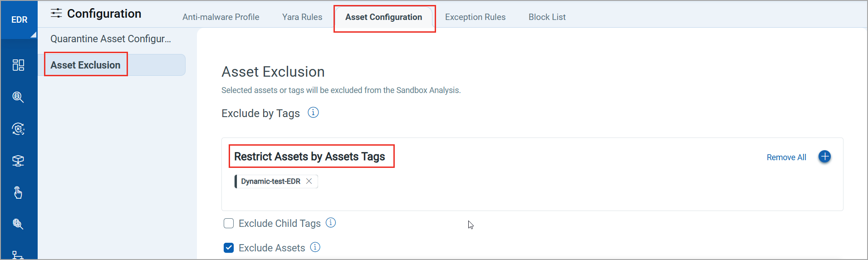Image resolution: width=868 pixels, height=260 pixels.
Task: Select Quarantine Asset Configuration in side menu
Action: [x=111, y=39]
